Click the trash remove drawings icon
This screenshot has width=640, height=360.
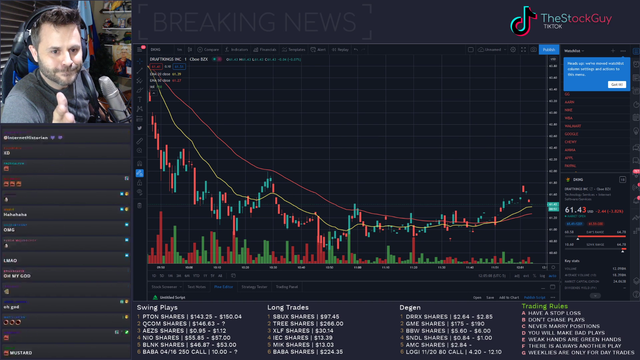(x=140, y=205)
